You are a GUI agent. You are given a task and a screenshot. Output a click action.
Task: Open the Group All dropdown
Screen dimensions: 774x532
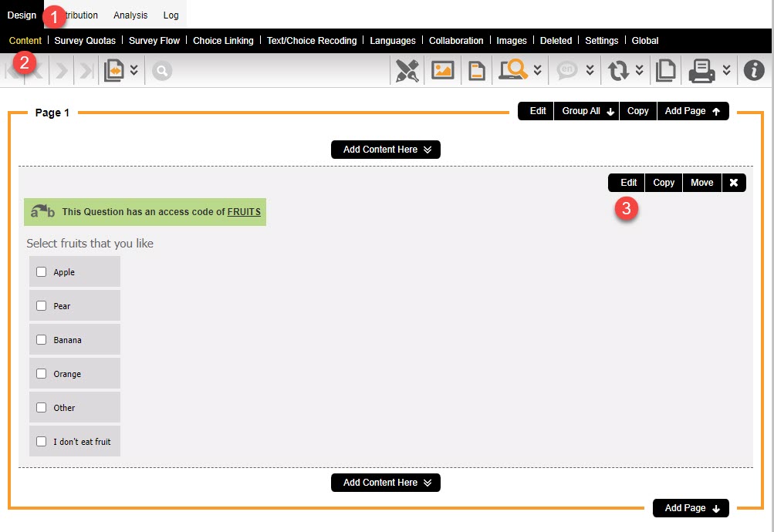586,111
